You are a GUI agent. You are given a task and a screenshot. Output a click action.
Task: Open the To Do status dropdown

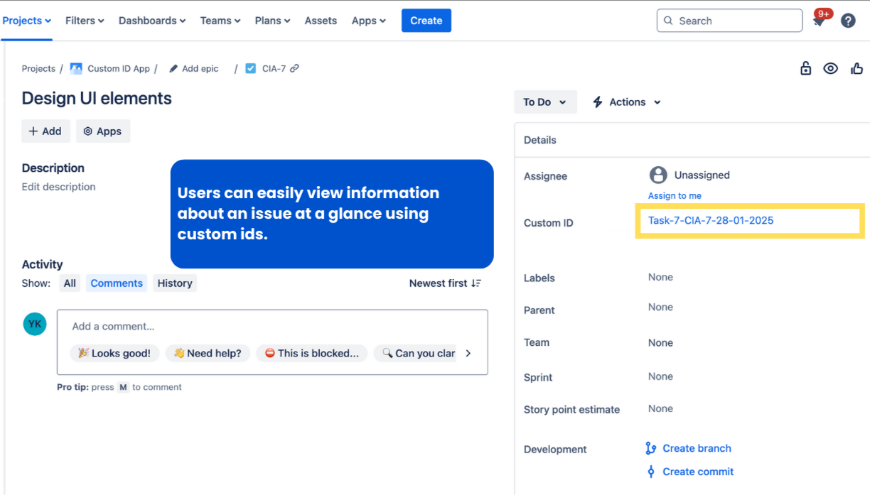point(545,102)
